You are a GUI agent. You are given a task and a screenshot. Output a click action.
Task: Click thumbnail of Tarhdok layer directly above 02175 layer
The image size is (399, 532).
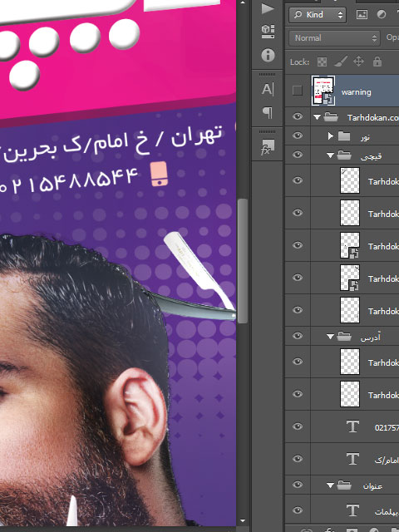[x=350, y=394]
